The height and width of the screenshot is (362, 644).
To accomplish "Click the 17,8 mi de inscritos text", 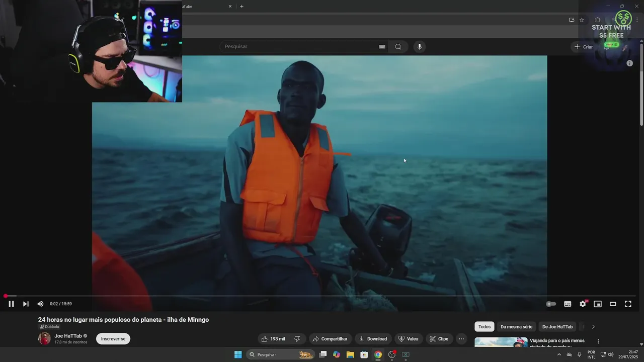I will pos(71,342).
